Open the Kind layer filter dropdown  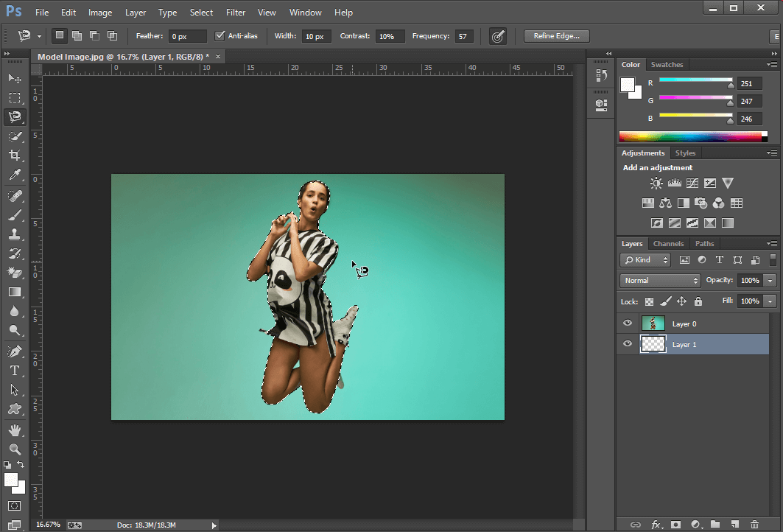coord(645,260)
